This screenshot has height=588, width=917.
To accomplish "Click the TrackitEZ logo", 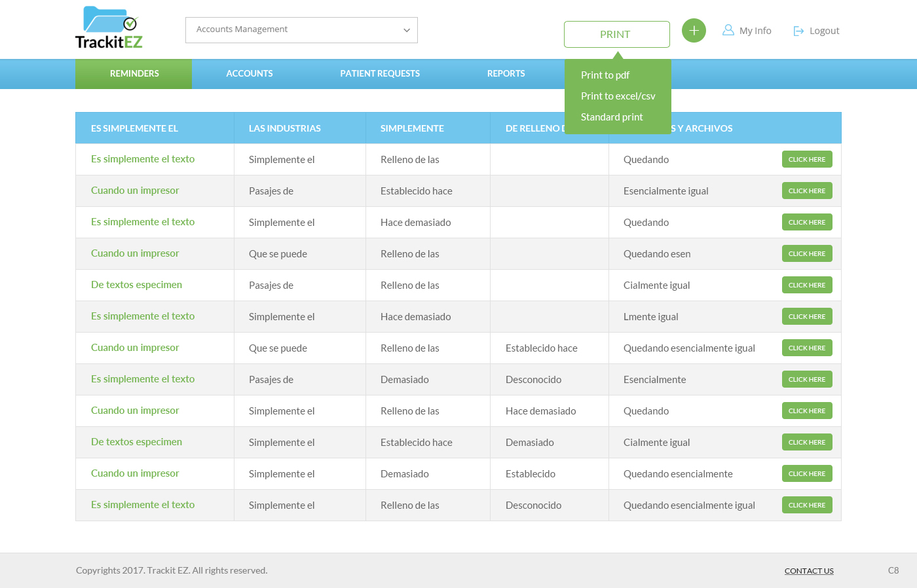I will tap(109, 28).
